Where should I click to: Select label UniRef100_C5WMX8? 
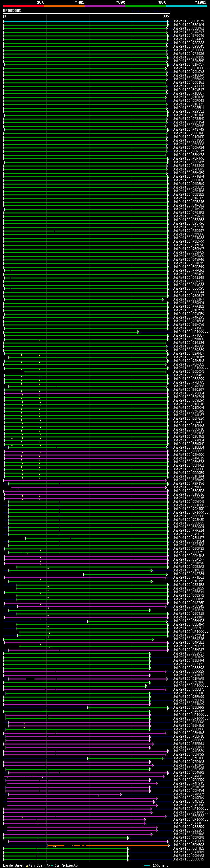coord(188,502)
